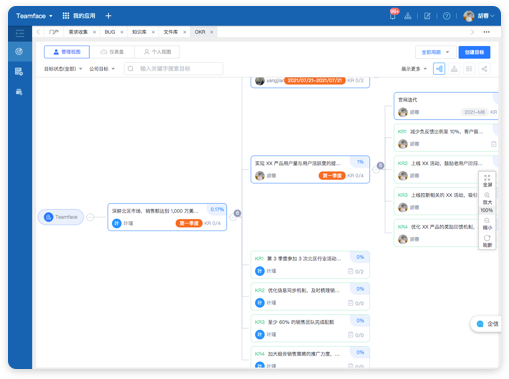Open the 目标状态(全部) filter dropdown
509x379 pixels.
[x=63, y=69]
